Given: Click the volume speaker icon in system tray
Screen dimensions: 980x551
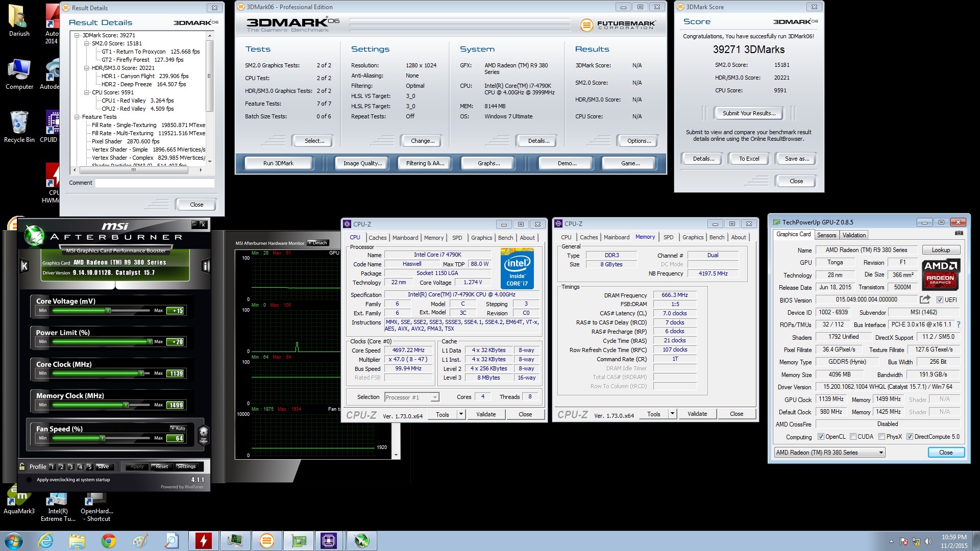Looking at the screenshot, I should [928, 541].
